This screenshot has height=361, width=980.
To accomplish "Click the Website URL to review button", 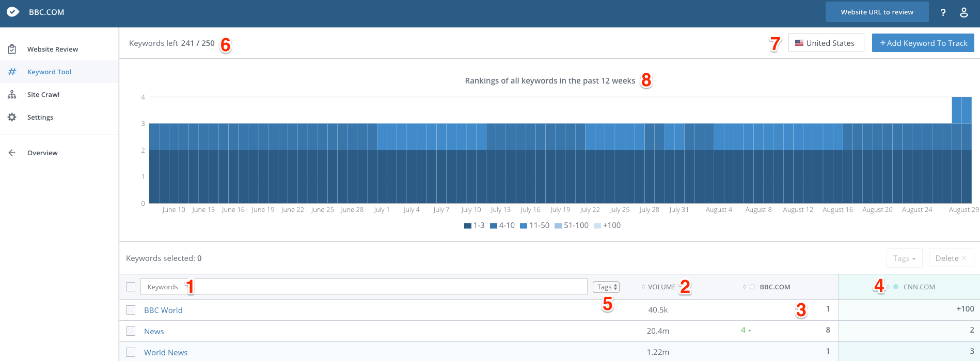I will pyautogui.click(x=877, y=12).
